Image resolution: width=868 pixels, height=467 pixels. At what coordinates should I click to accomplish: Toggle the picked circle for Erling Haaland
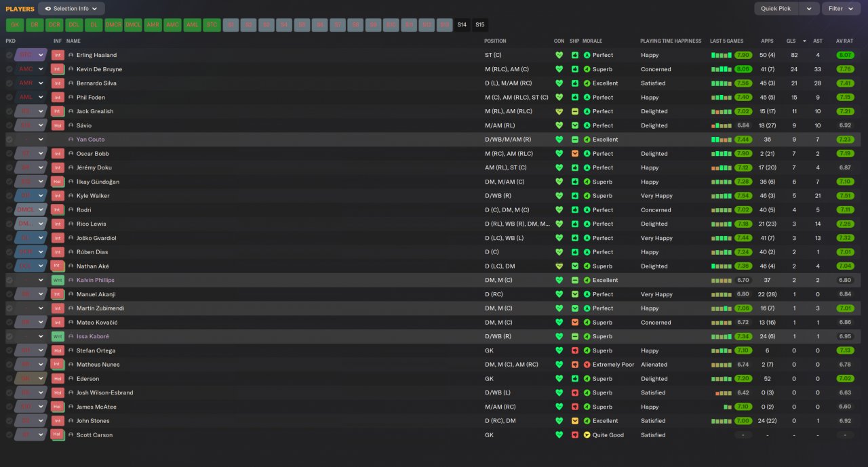pyautogui.click(x=9, y=55)
